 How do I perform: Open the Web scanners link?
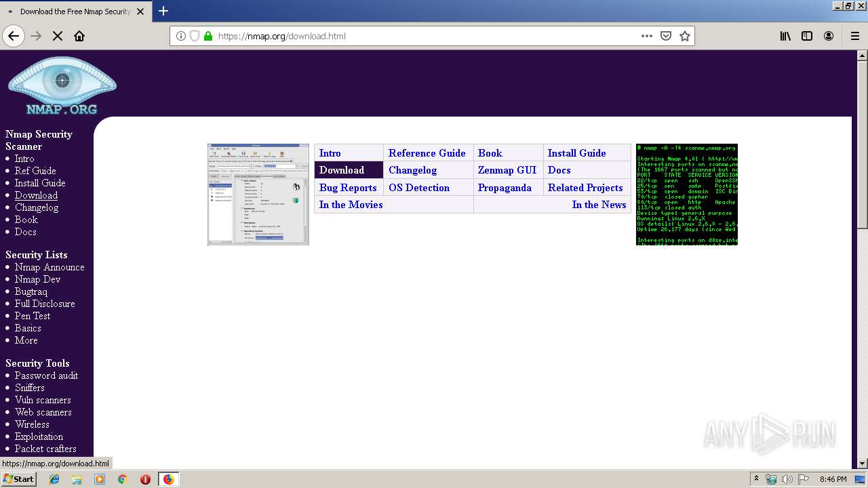click(43, 412)
